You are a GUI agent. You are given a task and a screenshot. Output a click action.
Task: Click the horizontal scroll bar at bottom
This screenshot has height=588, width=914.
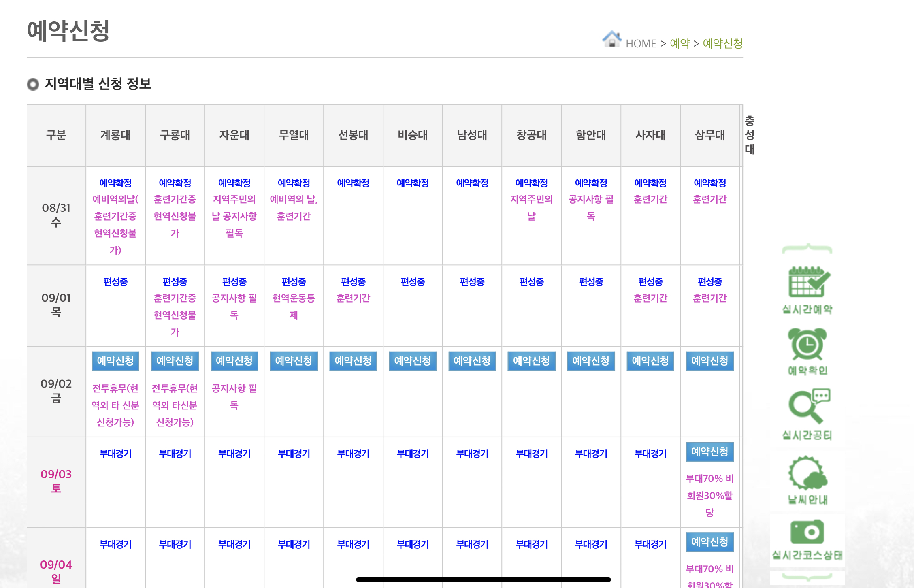(483, 579)
